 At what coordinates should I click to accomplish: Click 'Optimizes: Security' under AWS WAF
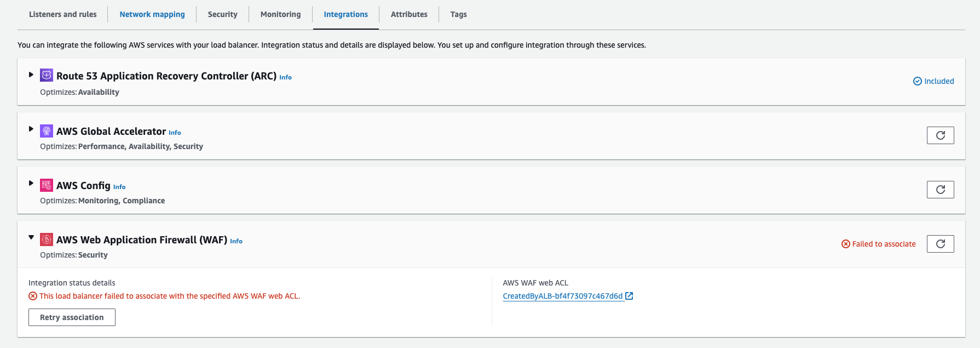pos(74,255)
